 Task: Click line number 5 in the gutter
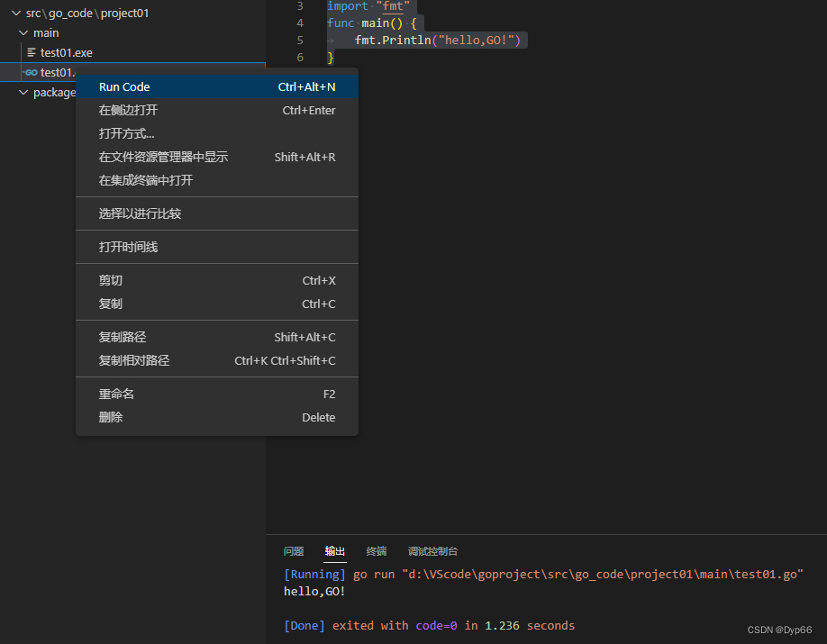[x=300, y=41]
